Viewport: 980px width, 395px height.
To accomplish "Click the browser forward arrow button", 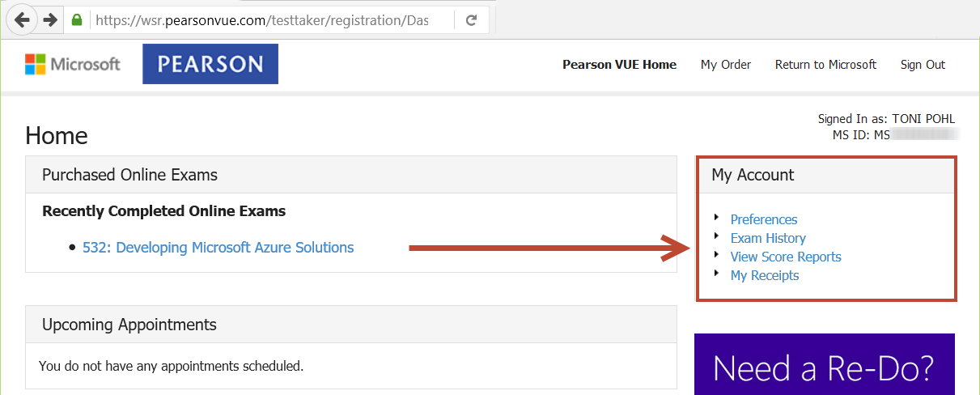I will [x=50, y=19].
